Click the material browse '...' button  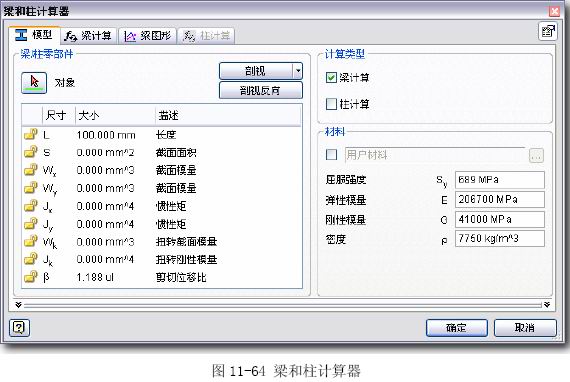(537, 156)
